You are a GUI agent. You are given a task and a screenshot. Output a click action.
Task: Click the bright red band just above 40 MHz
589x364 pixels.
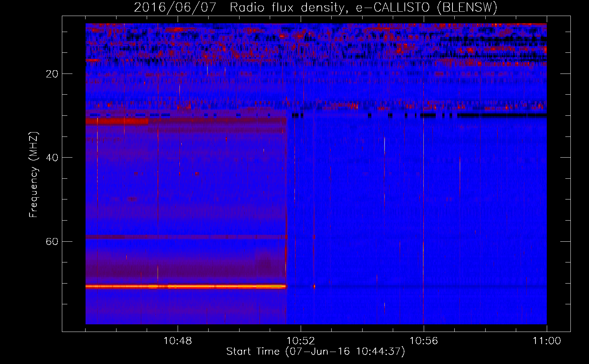click(x=117, y=121)
